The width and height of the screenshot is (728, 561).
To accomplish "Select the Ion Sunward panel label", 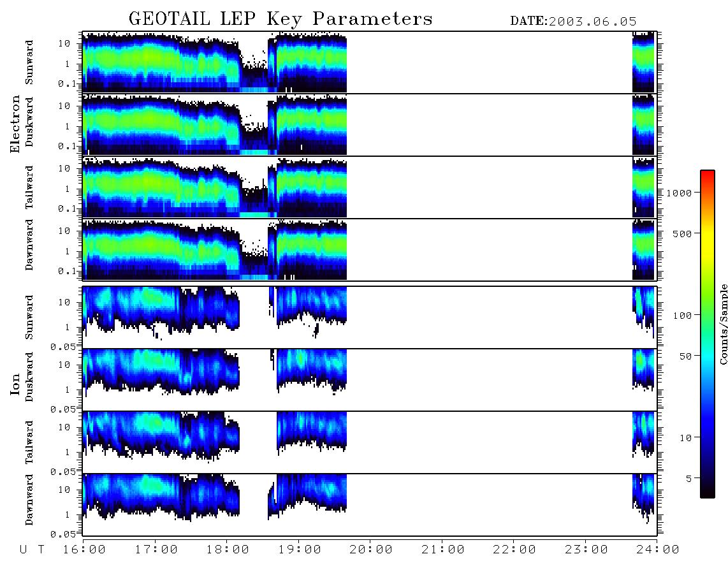I will [29, 317].
